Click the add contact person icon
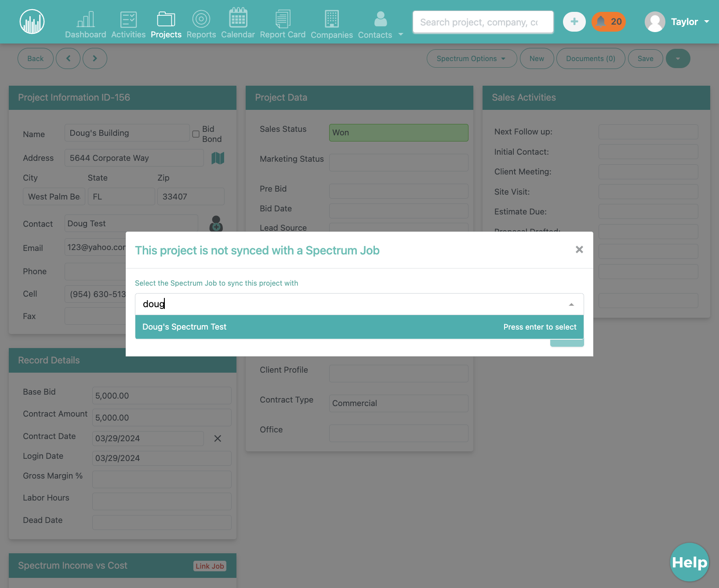This screenshot has height=588, width=719. pyautogui.click(x=216, y=224)
